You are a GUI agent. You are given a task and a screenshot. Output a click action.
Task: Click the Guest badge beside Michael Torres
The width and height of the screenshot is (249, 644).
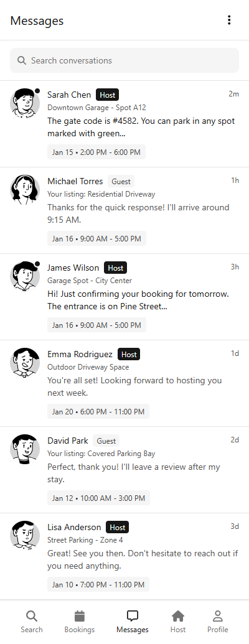[x=121, y=181]
